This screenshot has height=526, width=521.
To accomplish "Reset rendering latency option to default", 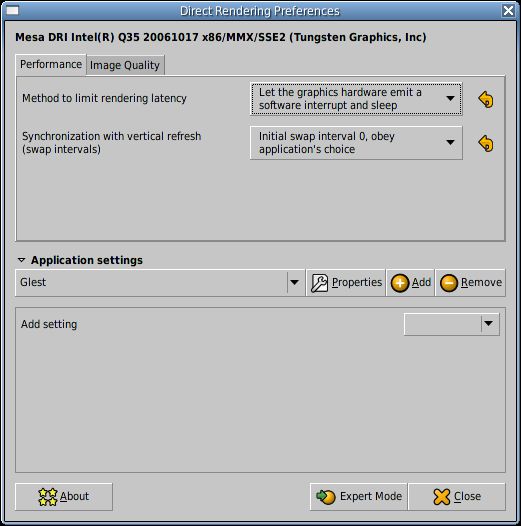I will coord(486,99).
